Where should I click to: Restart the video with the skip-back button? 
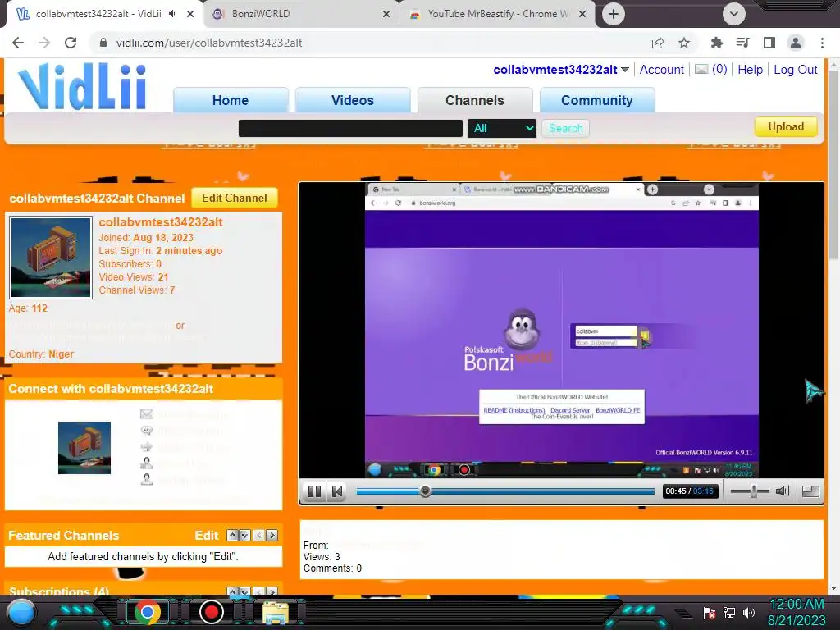point(337,491)
